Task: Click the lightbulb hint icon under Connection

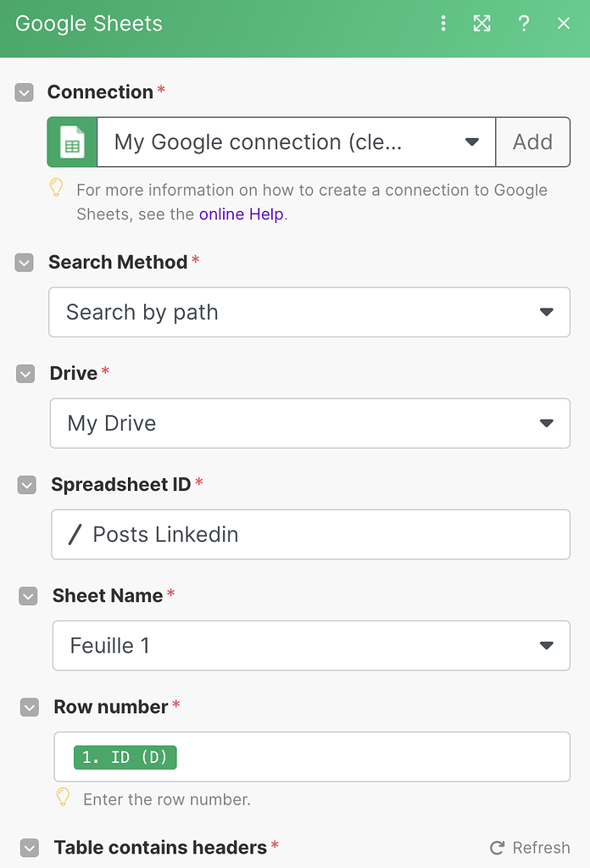Action: pyautogui.click(x=57, y=187)
